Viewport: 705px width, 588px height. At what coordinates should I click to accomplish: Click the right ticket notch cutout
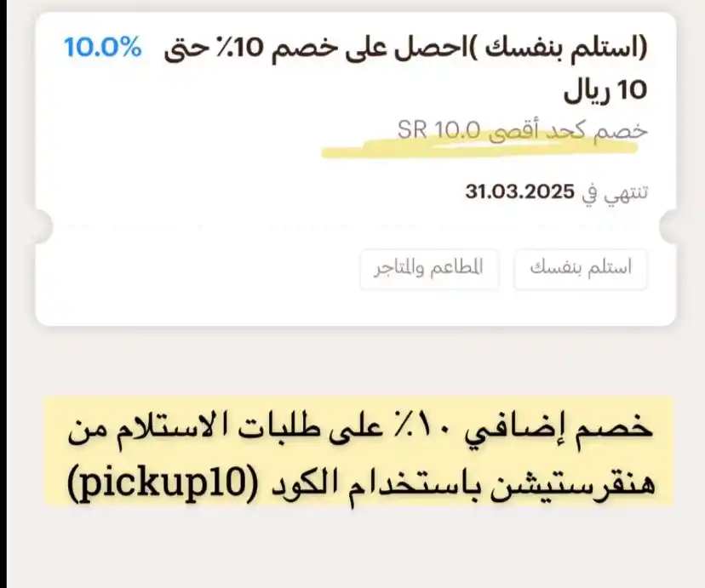pyautogui.click(x=668, y=226)
